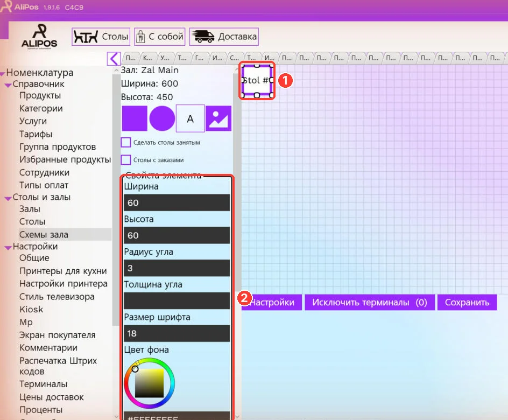Save the layout with Сохранить
508x420 pixels.
pyautogui.click(x=467, y=303)
